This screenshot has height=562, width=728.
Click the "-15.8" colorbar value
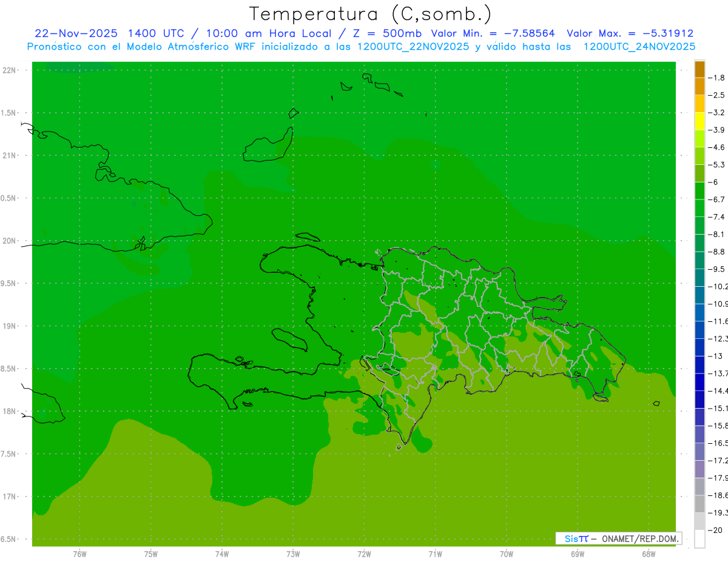pyautogui.click(x=718, y=426)
